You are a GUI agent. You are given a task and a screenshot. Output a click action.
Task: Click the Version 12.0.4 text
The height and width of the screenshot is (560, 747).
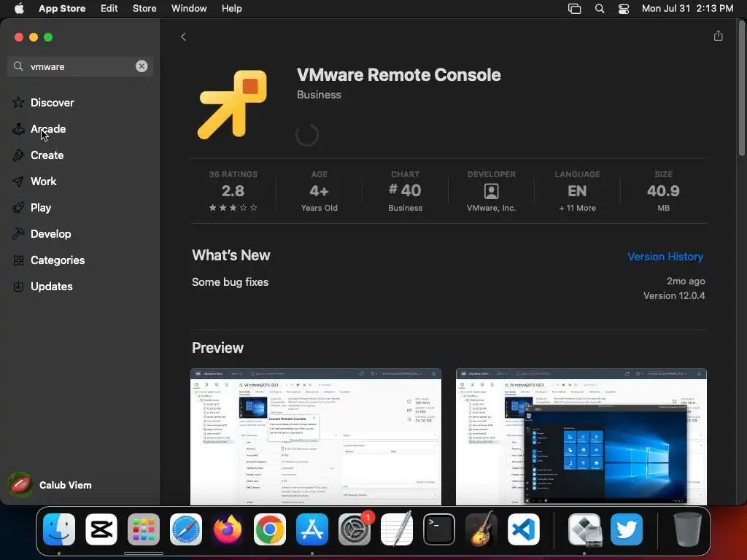click(674, 296)
